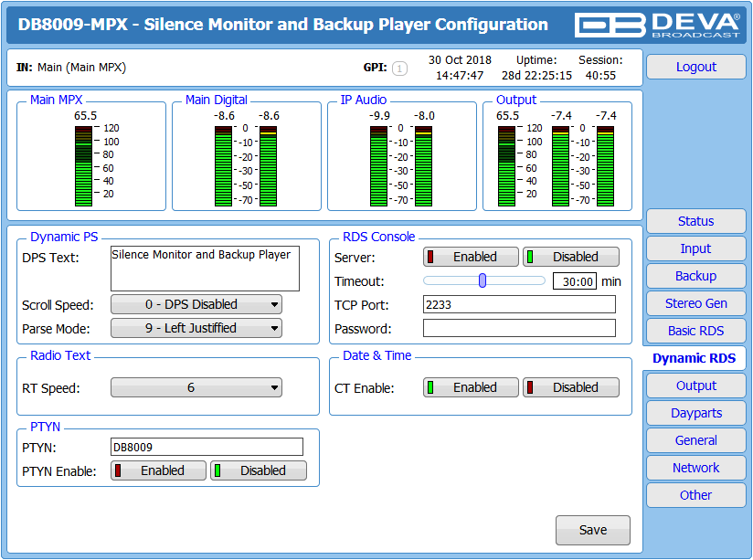Viewport: 753px width, 560px height.
Task: Click the Main Digital left level meter
Action: 223,166
